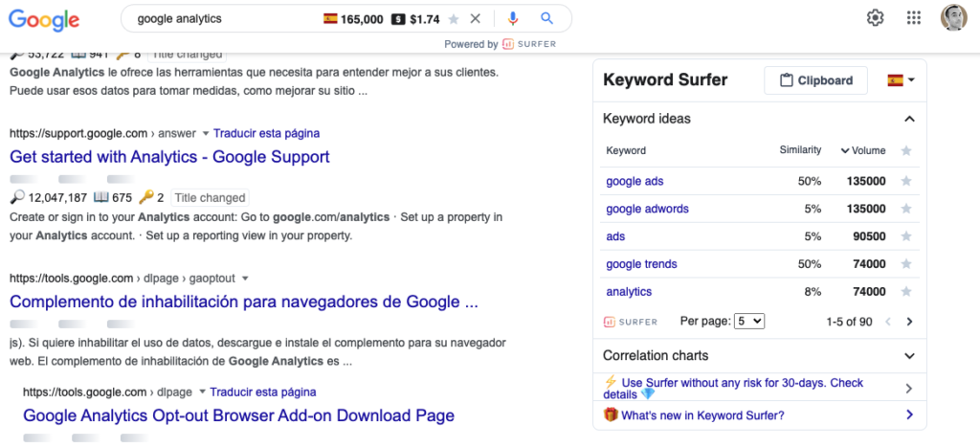The image size is (980, 448).
Task: Click the google analytics search input field
Action: [x=225, y=19]
